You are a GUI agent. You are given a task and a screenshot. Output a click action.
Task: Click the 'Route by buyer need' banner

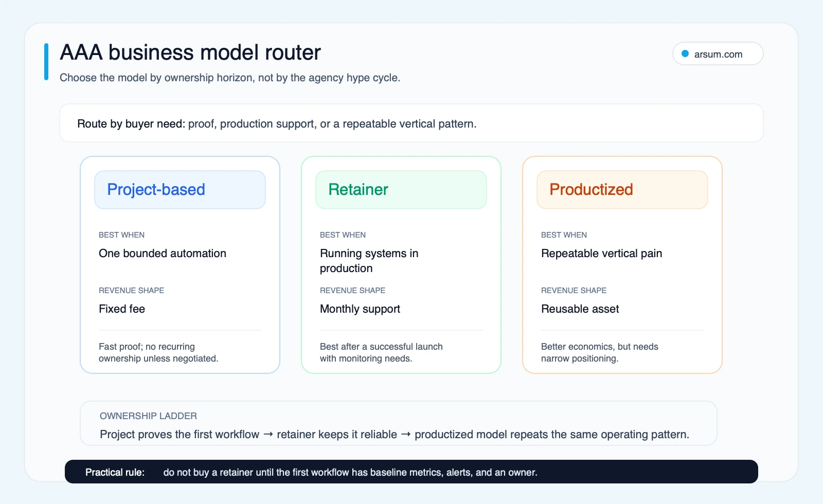click(411, 123)
